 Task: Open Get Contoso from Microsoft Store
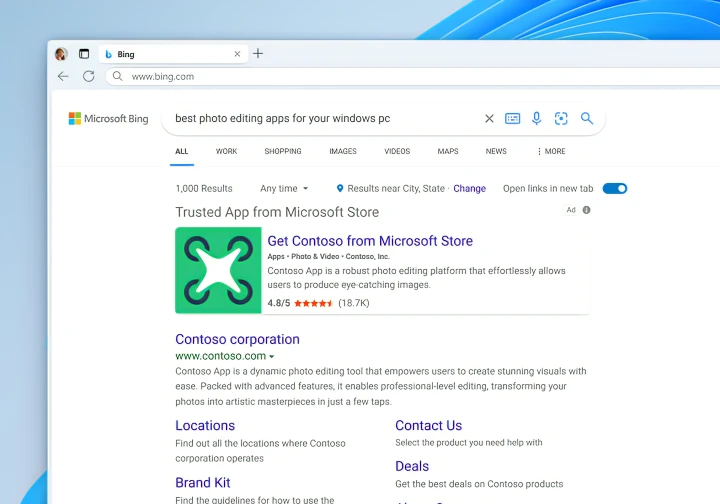coord(370,241)
